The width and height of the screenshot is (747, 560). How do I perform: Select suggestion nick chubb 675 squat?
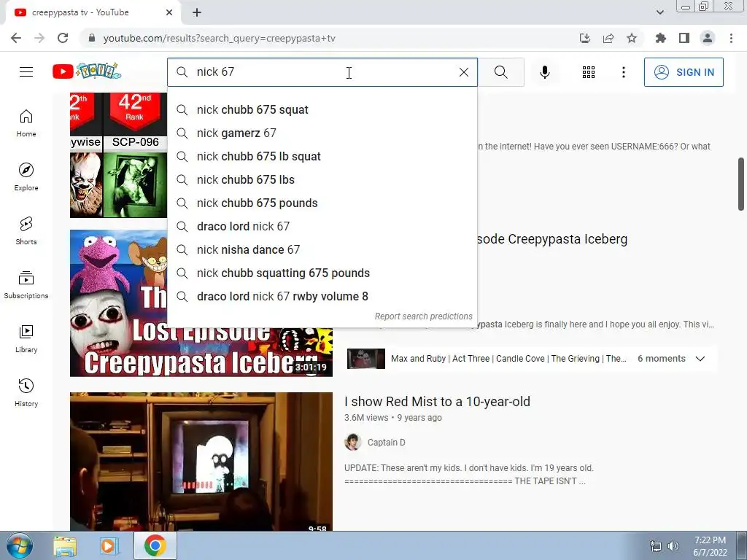(x=322, y=109)
